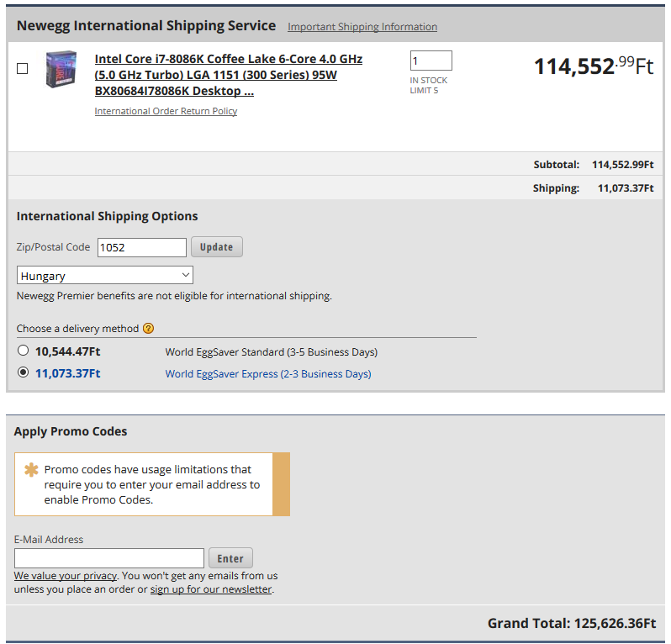Viewport: 671px width, 644px height.
Task: Click the item quantity input field
Action: 431,61
